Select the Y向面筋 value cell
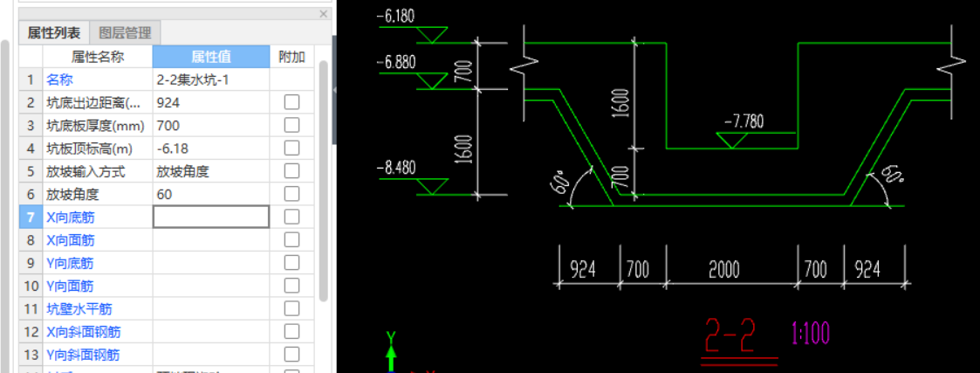Viewport: 980px width, 373px height. 211,286
